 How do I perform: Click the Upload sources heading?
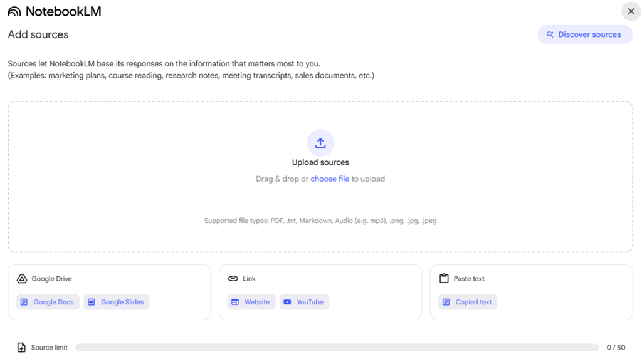click(320, 162)
